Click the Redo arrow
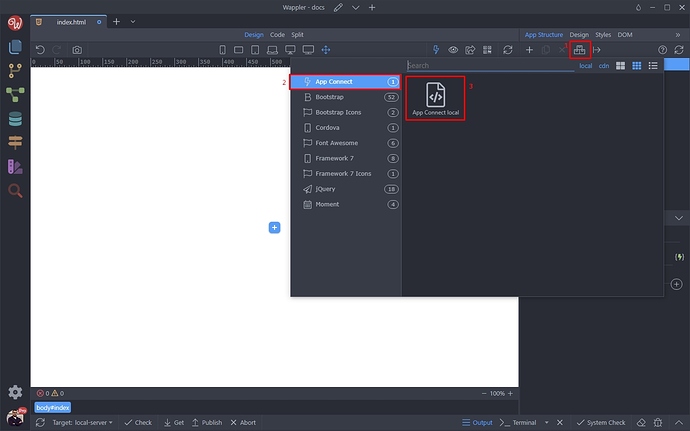The image size is (690, 431). point(56,50)
